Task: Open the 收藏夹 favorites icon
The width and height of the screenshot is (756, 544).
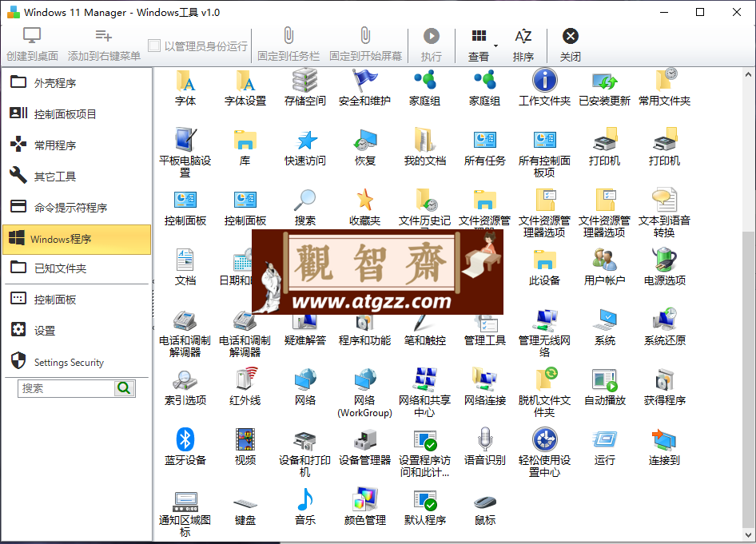Action: click(x=365, y=207)
